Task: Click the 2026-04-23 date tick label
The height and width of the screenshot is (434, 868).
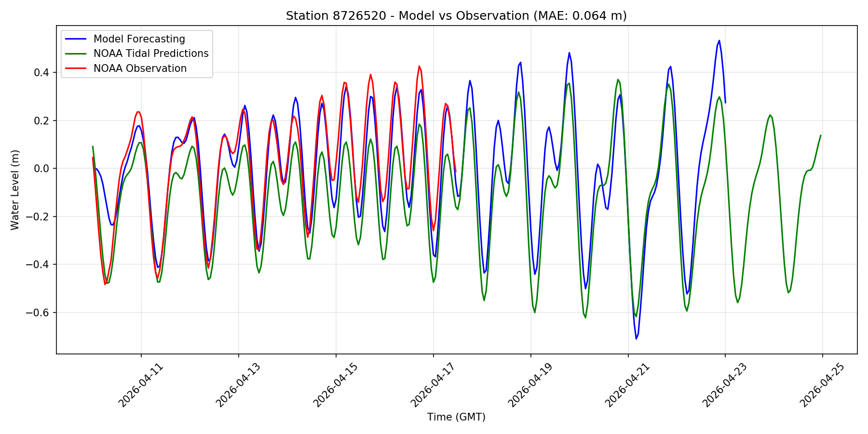Action: pyautogui.click(x=726, y=385)
